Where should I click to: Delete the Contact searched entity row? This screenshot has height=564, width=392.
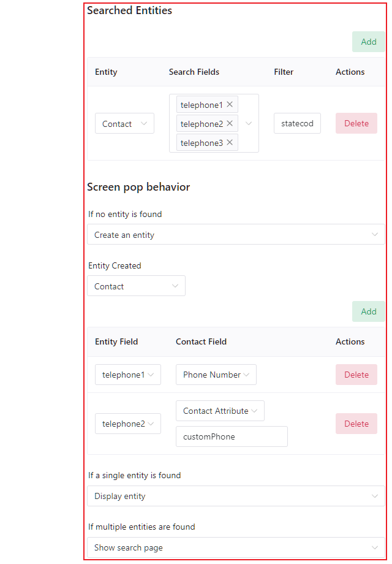356,123
